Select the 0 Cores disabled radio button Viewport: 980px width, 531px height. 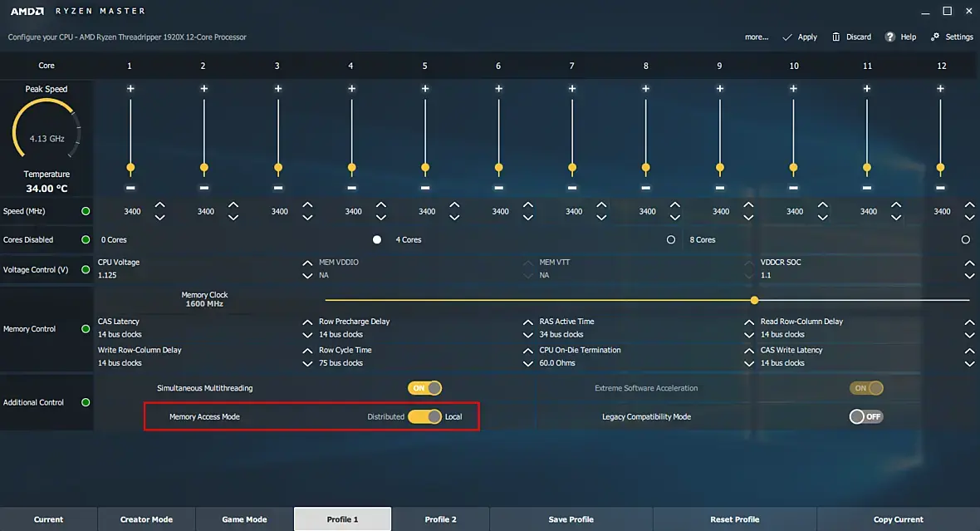pos(377,239)
